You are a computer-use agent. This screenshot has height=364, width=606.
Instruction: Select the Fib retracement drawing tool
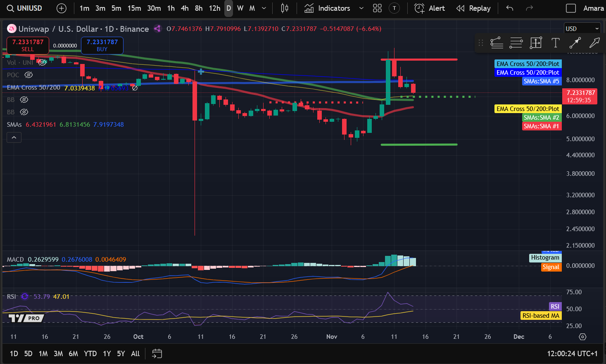[497, 43]
